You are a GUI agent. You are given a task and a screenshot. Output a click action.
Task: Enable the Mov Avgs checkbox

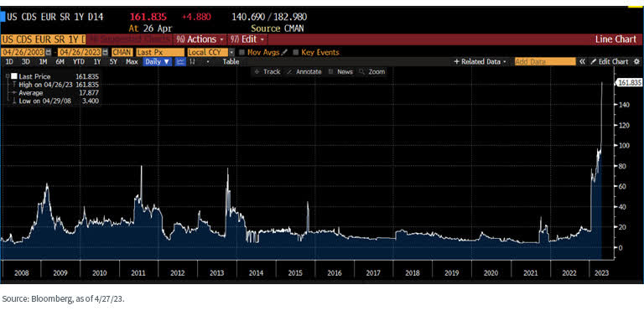(x=241, y=53)
